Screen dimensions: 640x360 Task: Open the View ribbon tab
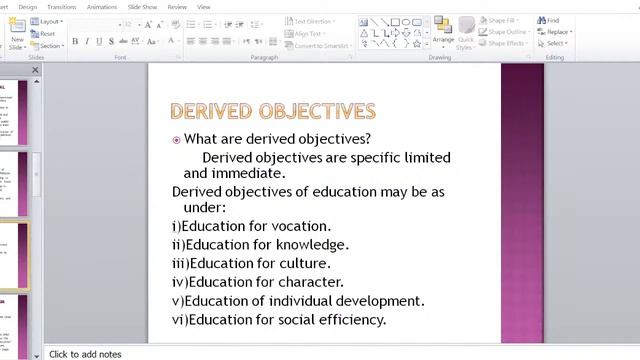204,7
